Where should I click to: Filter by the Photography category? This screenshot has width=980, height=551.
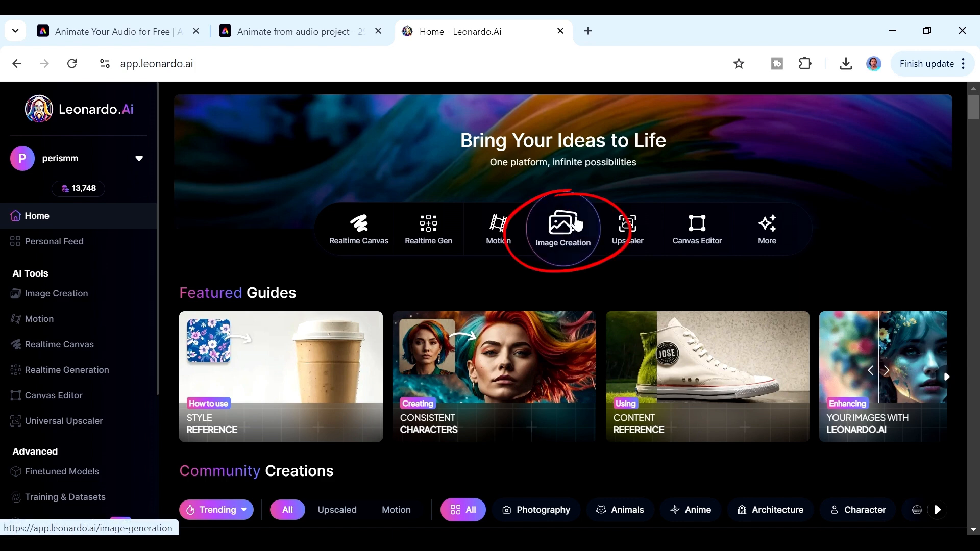point(536,510)
